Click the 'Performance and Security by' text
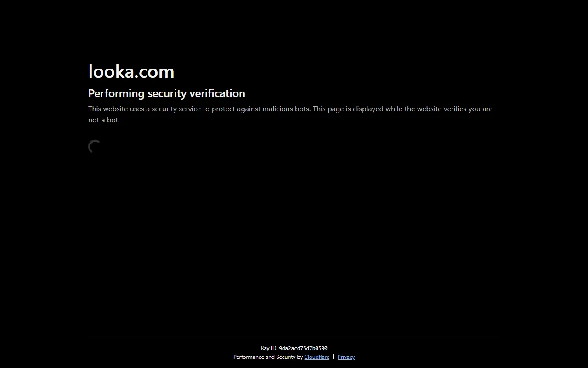 pos(268,357)
